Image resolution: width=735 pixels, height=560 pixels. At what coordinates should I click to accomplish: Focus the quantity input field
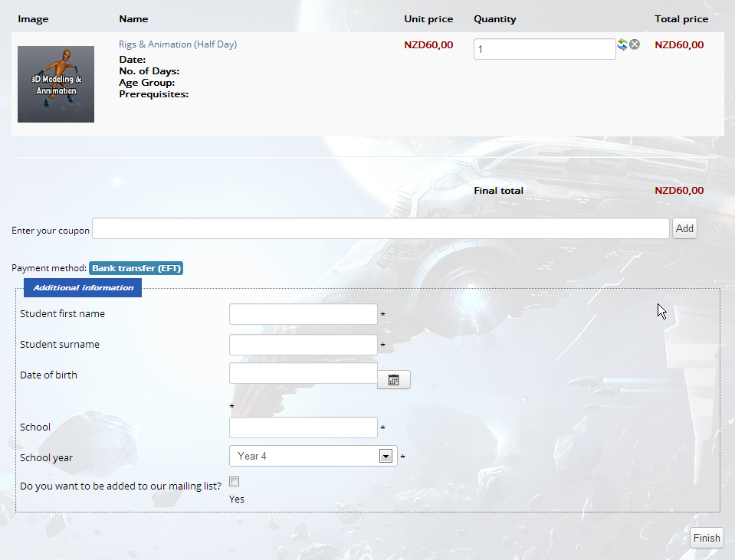[x=545, y=49]
